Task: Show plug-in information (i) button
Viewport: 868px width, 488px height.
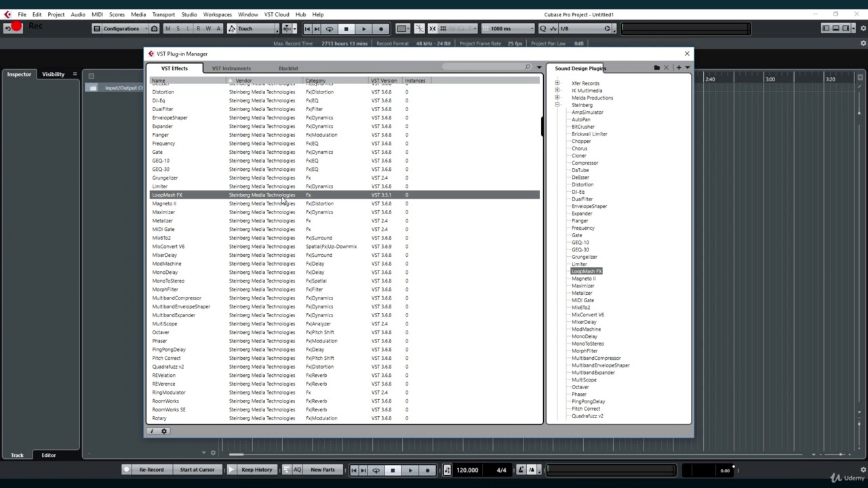Action: [152, 431]
